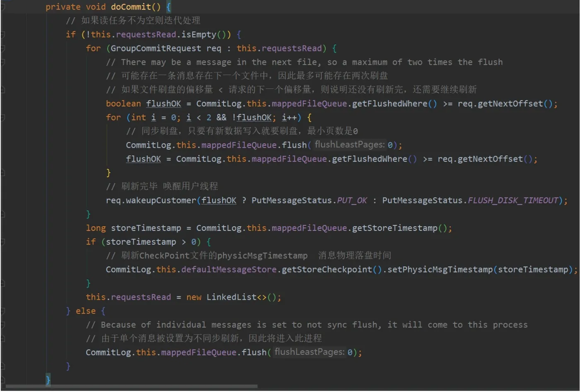Image resolution: width=580 pixels, height=392 pixels.
Task: Click storeTimestamp in the 'if (storeTimestamp > 0)' condition
Action: coord(141,242)
